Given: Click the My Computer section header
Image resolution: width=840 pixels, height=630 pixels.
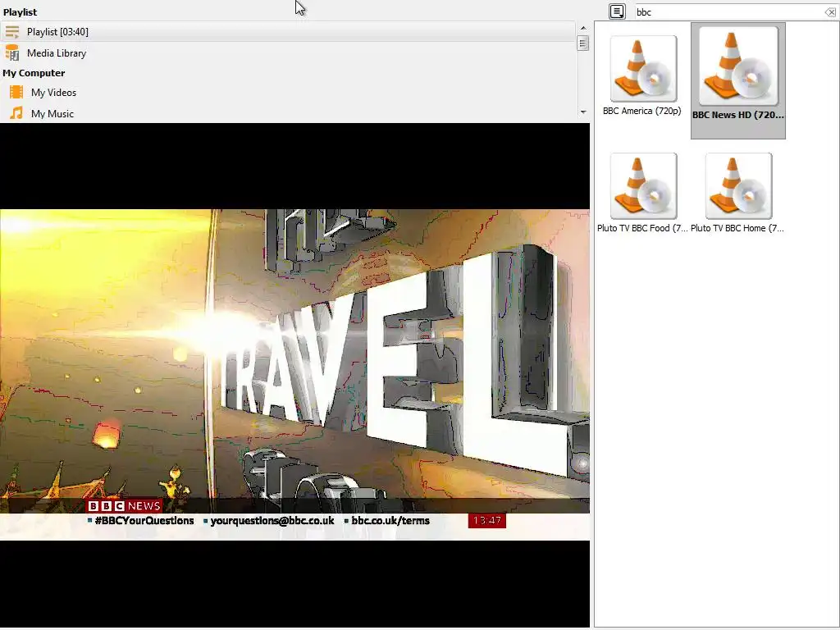Looking at the screenshot, I should (x=34, y=73).
